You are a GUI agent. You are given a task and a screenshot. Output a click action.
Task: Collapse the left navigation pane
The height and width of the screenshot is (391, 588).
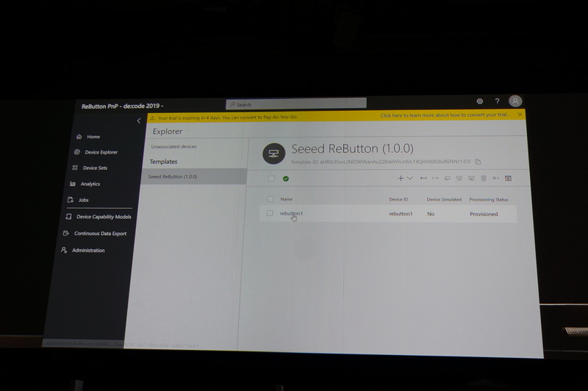tap(139, 121)
